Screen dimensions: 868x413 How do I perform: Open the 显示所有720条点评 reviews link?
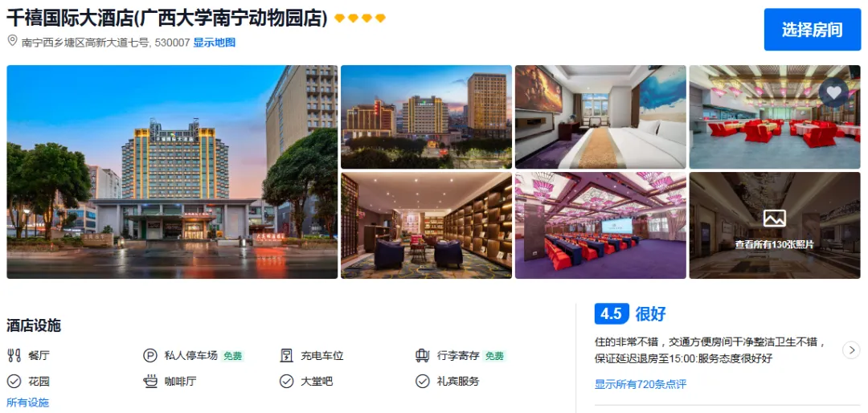click(x=641, y=384)
